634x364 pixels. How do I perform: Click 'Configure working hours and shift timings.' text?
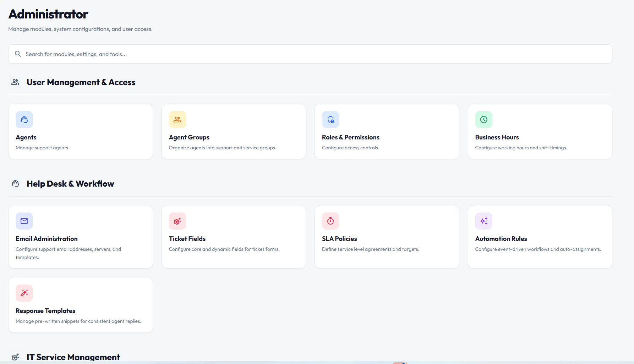pos(521,148)
